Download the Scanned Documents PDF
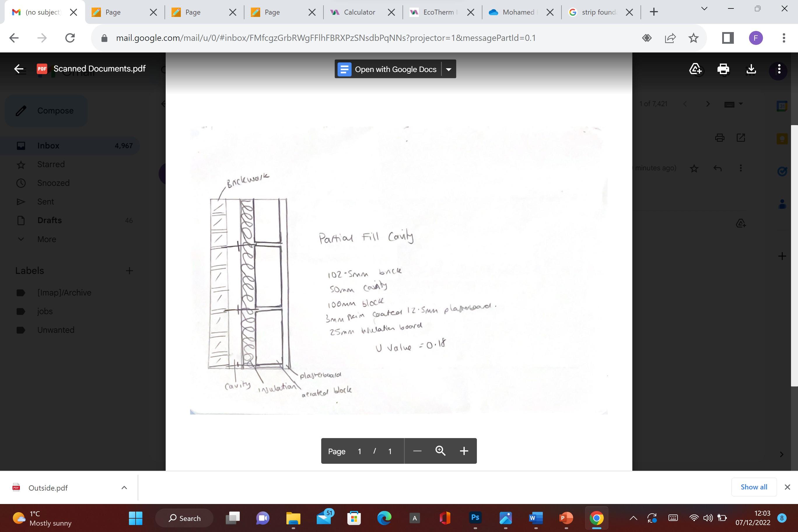This screenshot has height=532, width=798. pyautogui.click(x=751, y=69)
